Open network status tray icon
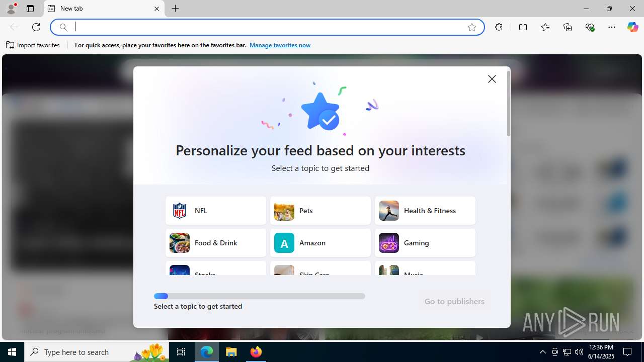This screenshot has width=644, height=362. tap(567, 352)
